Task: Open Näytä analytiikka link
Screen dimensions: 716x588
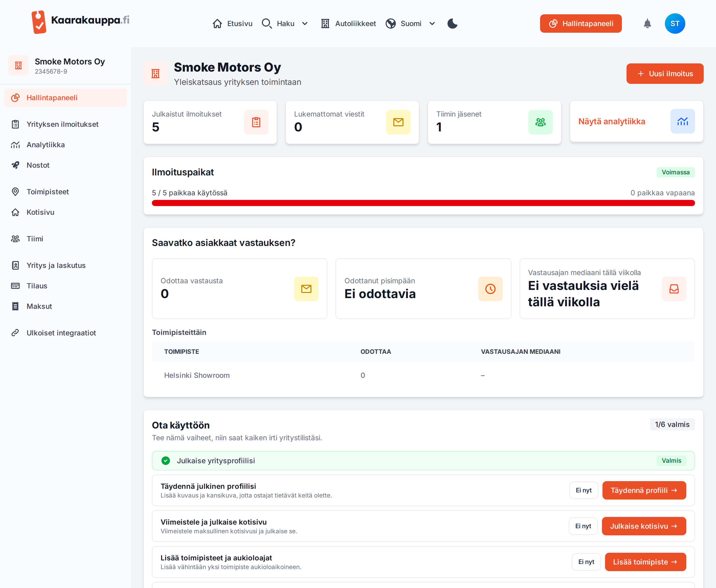Action: click(611, 121)
